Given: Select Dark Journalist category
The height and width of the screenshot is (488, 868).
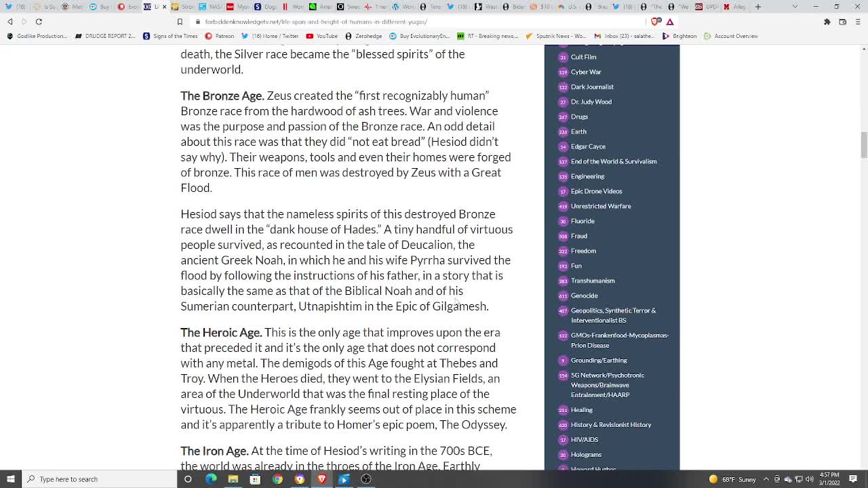Looking at the screenshot, I should click(592, 87).
